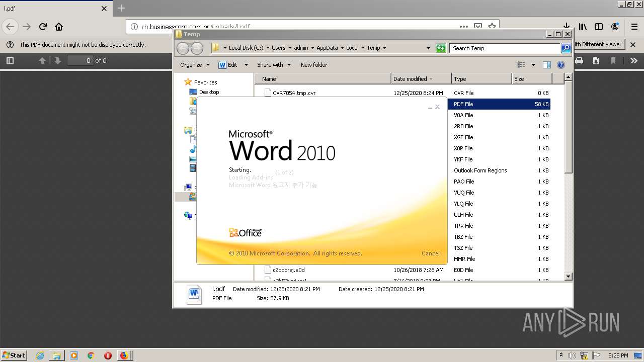Print the PDF document
The image size is (644, 362).
(579, 61)
